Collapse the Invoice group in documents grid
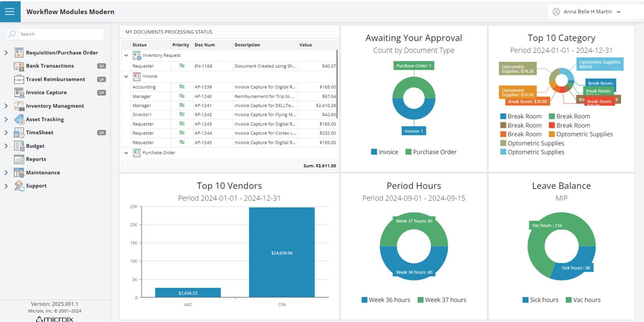This screenshot has height=322, width=644. click(x=126, y=77)
